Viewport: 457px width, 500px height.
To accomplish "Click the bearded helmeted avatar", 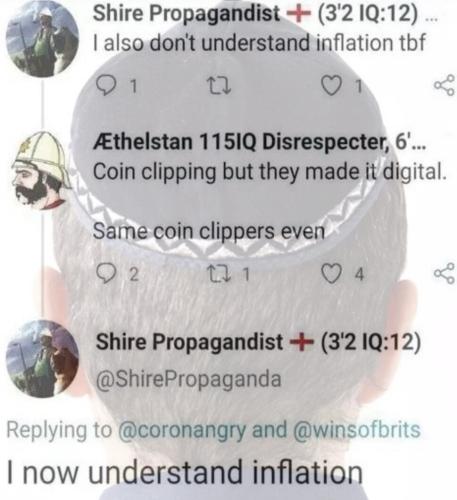I will pos(42,171).
